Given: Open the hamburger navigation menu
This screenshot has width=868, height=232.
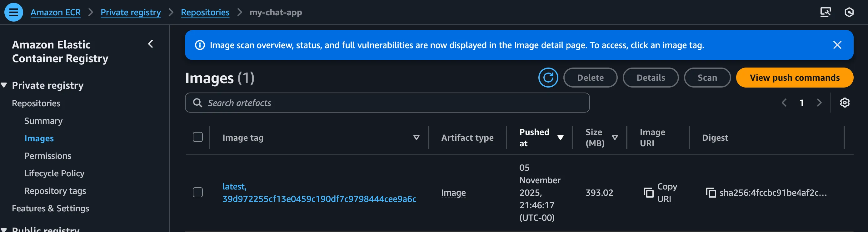Looking at the screenshot, I should click(13, 12).
